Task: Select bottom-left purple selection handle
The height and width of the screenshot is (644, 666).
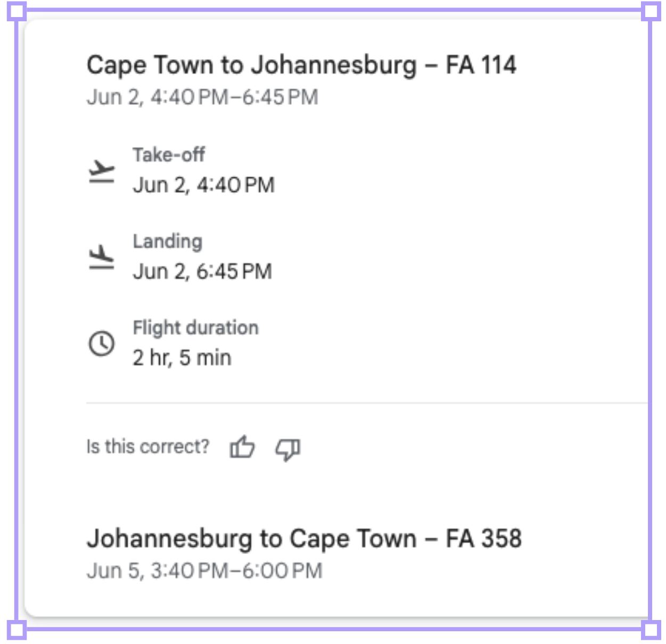Action: [x=17, y=630]
